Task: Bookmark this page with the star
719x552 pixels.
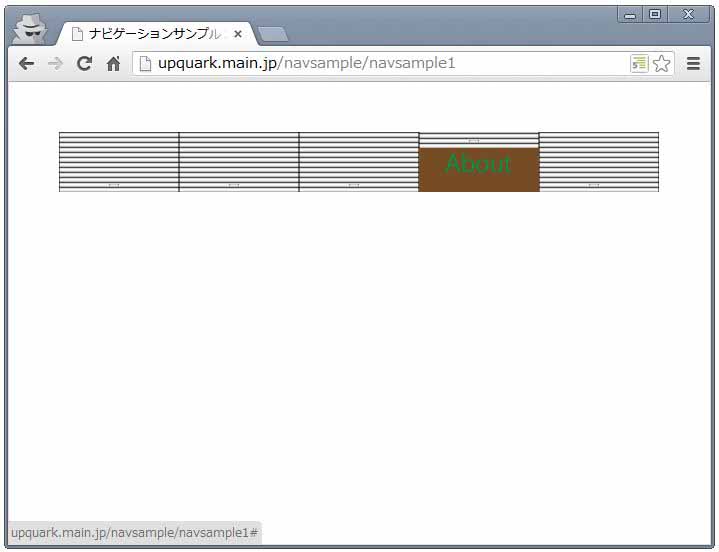Action: pyautogui.click(x=661, y=64)
